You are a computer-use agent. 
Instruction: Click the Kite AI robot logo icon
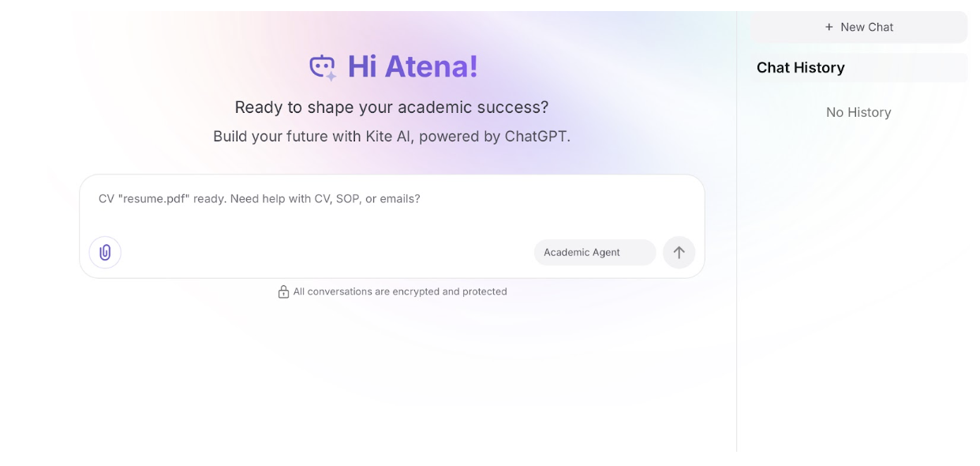322,67
